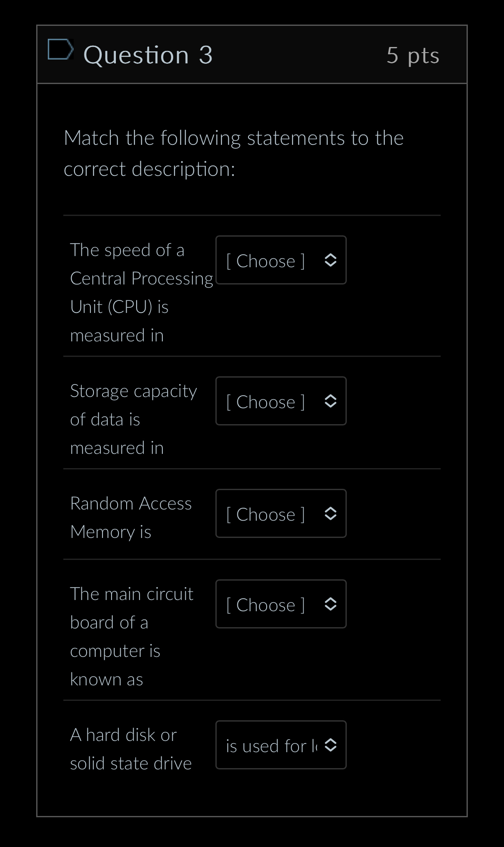Image resolution: width=504 pixels, height=847 pixels.
Task: Click the 'A hard disk or solid state drive' statement
Action: click(131, 749)
